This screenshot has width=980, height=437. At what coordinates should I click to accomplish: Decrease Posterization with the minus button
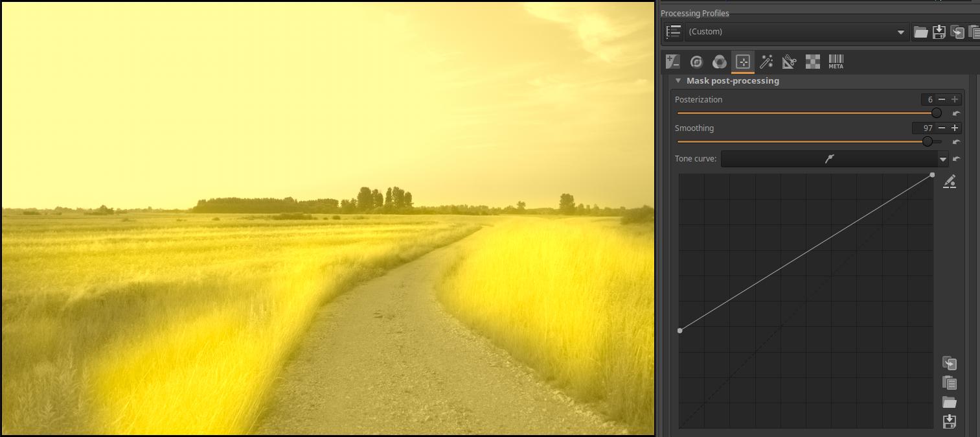point(942,100)
